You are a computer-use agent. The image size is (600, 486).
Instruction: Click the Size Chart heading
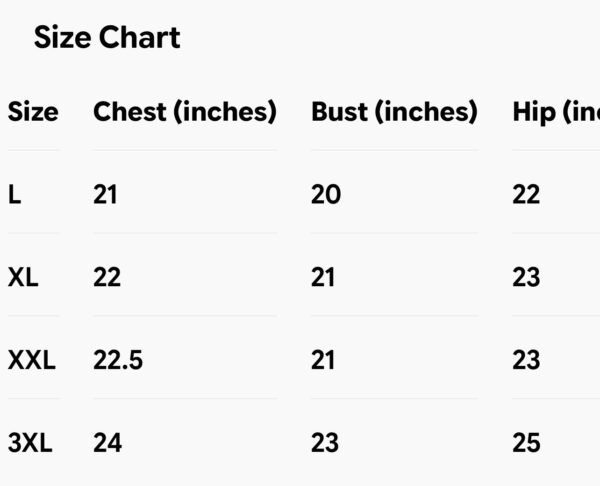click(x=107, y=38)
